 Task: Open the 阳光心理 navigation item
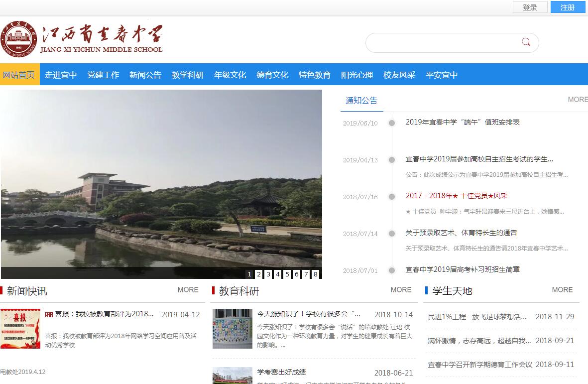(x=357, y=75)
